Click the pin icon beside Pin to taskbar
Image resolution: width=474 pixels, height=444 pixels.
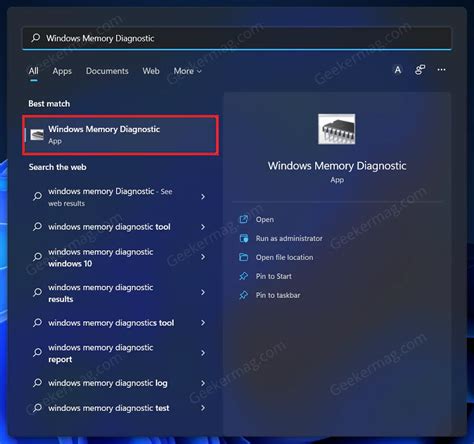point(244,295)
